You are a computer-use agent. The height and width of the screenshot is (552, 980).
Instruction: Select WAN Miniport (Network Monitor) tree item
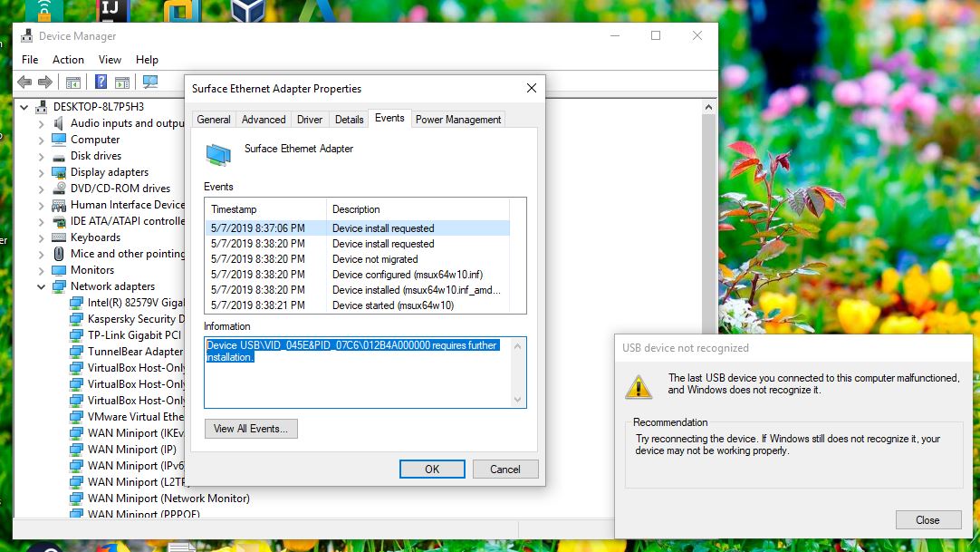168,499
